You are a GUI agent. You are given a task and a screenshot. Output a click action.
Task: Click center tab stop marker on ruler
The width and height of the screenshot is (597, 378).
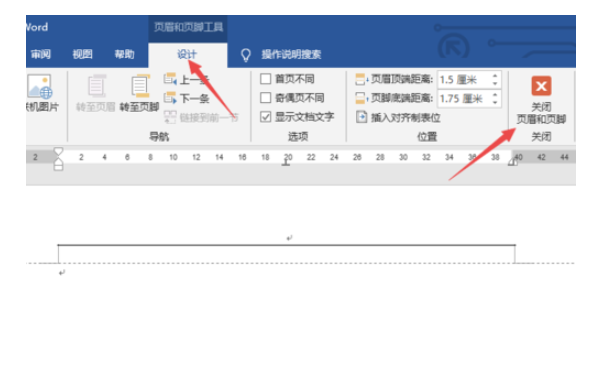coord(286,163)
